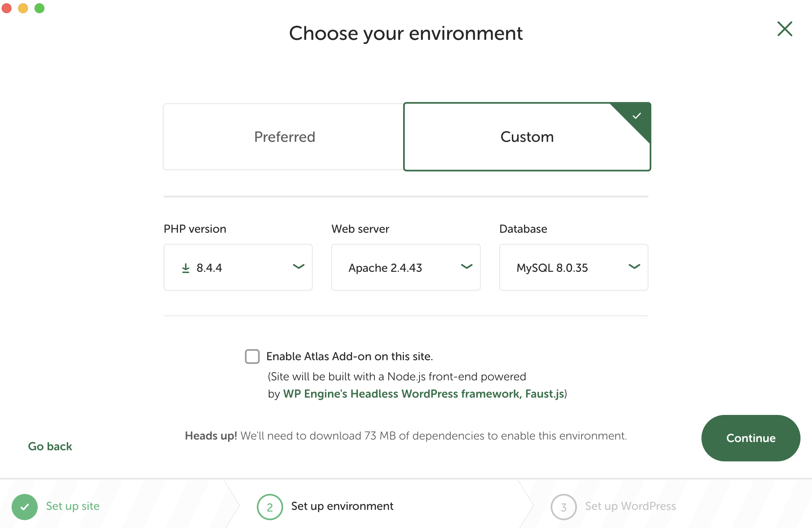
Task: Go to the Set up site step
Action: [73, 506]
